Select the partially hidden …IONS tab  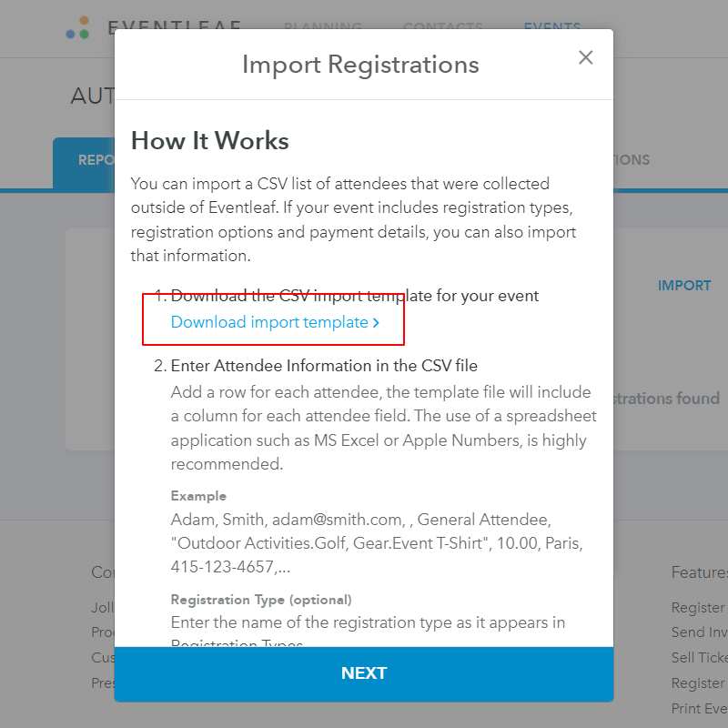(x=632, y=160)
